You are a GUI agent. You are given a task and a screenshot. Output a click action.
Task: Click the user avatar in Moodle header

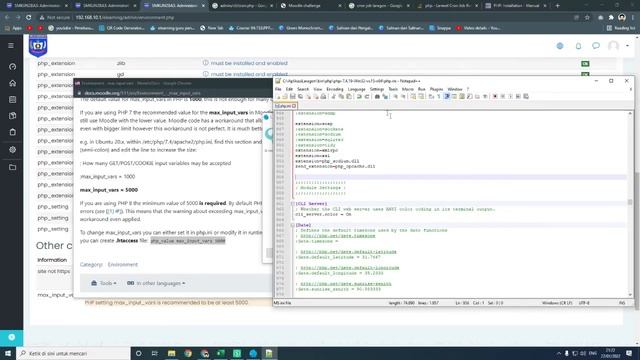tap(613, 46)
